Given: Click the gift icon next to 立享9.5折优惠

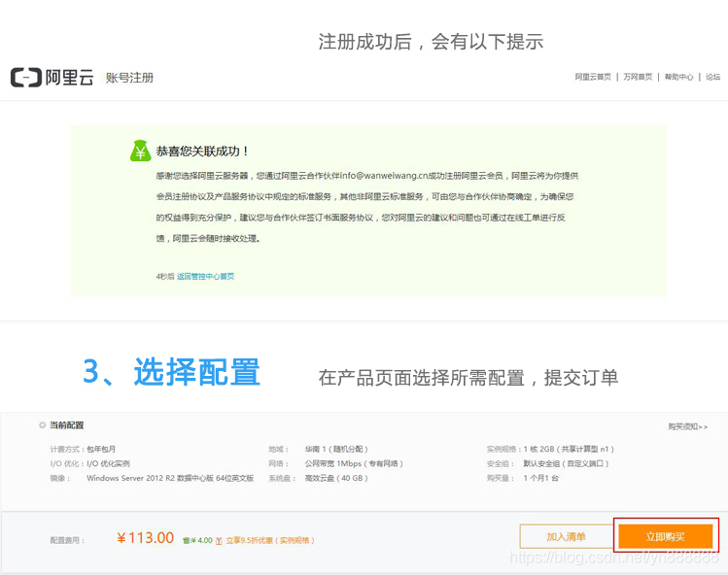Looking at the screenshot, I should pos(219,541).
